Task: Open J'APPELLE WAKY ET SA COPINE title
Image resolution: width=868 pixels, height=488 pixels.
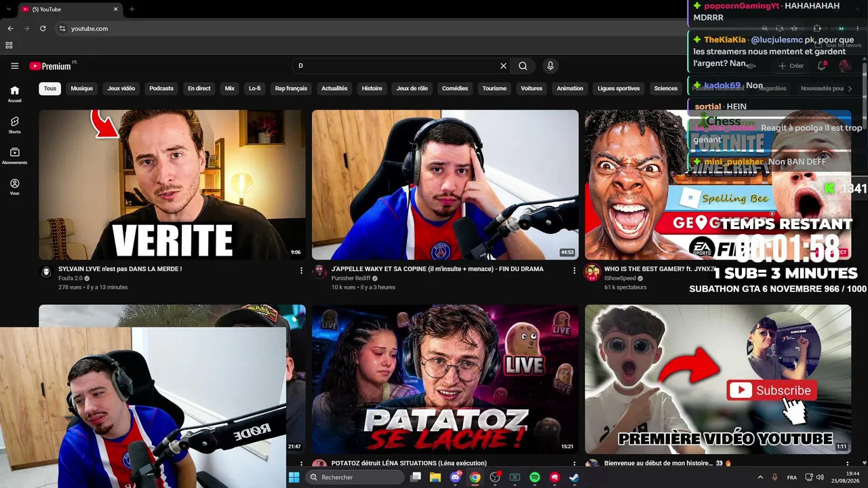Action: tap(437, 269)
